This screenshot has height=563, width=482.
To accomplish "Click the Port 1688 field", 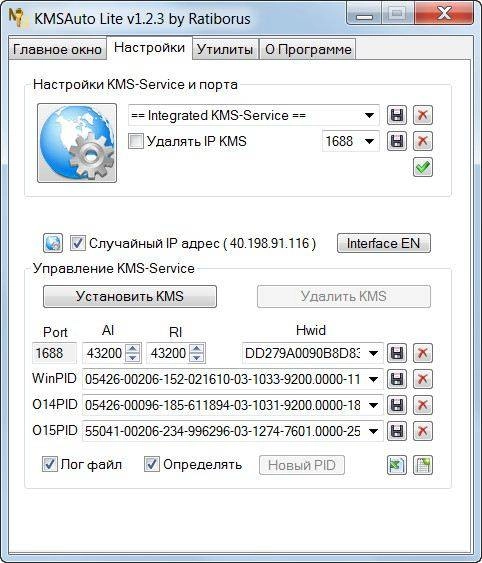I will (54, 353).
